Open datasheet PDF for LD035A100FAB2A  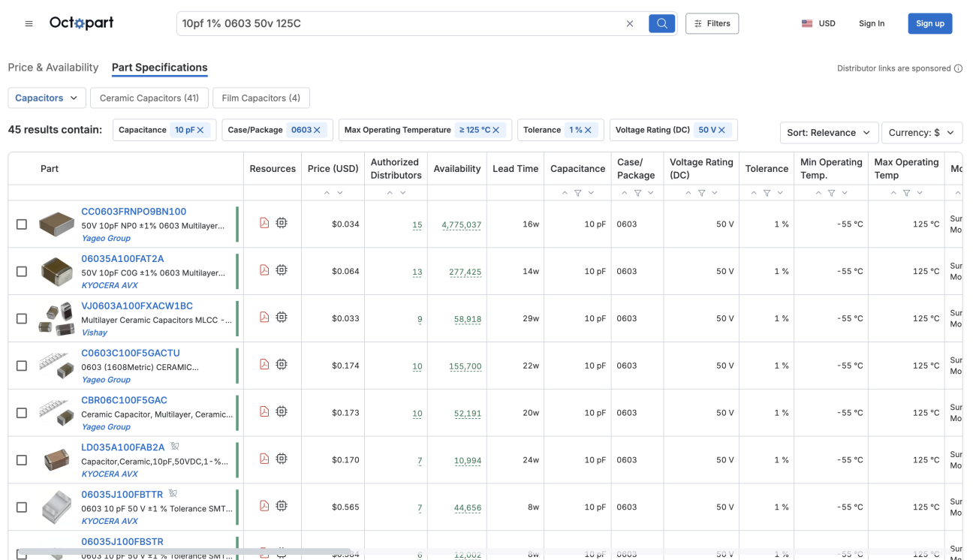point(264,459)
